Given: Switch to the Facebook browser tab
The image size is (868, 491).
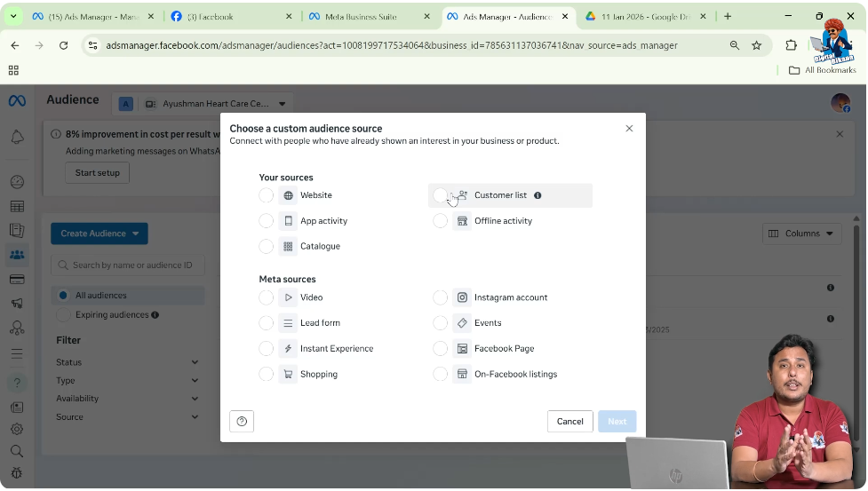Looking at the screenshot, I should (231, 17).
